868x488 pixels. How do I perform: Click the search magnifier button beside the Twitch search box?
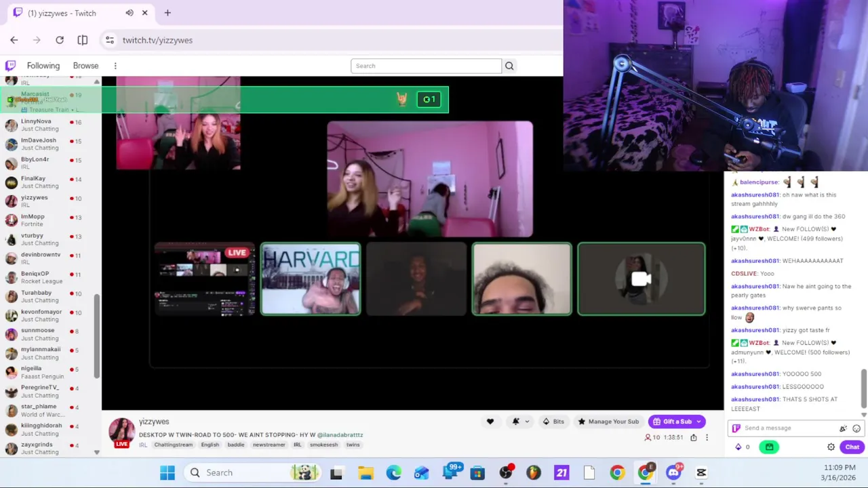pyautogui.click(x=509, y=66)
